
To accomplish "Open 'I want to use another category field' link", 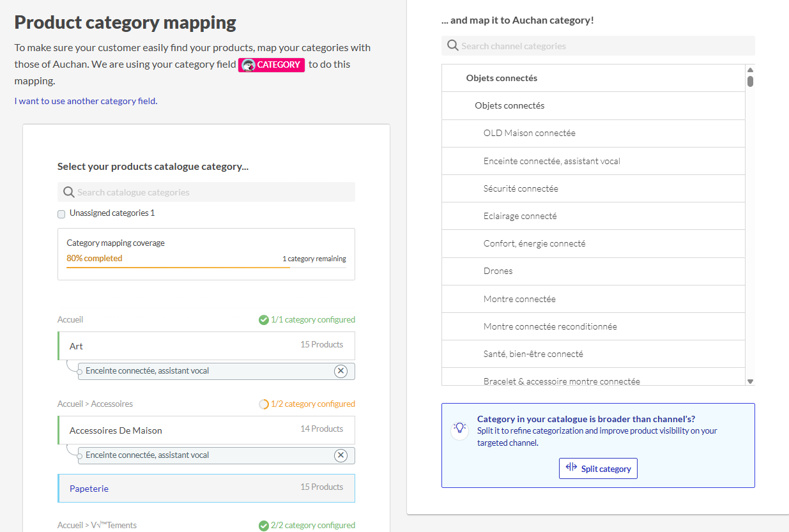I will tap(86, 101).
